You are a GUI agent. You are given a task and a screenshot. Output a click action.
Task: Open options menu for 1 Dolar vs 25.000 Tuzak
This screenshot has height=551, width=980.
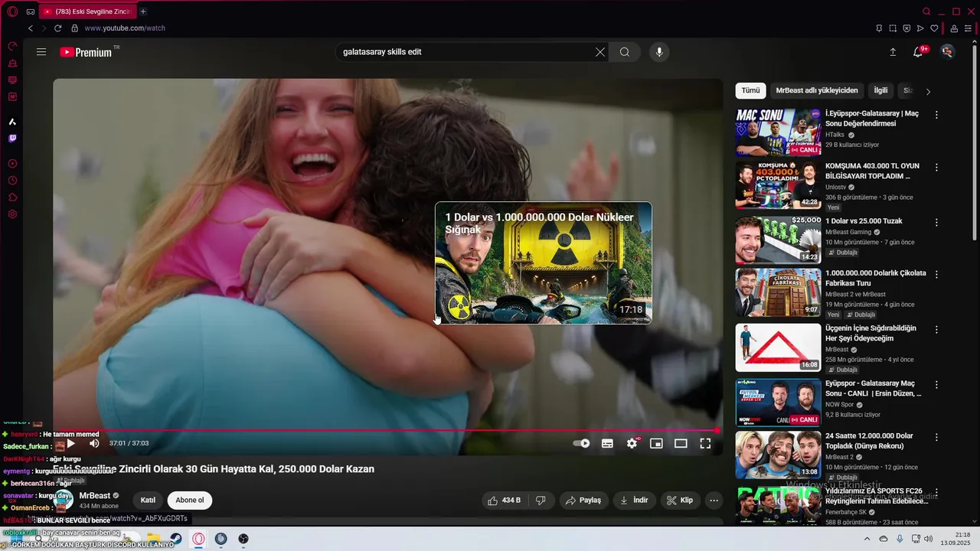[x=936, y=222]
